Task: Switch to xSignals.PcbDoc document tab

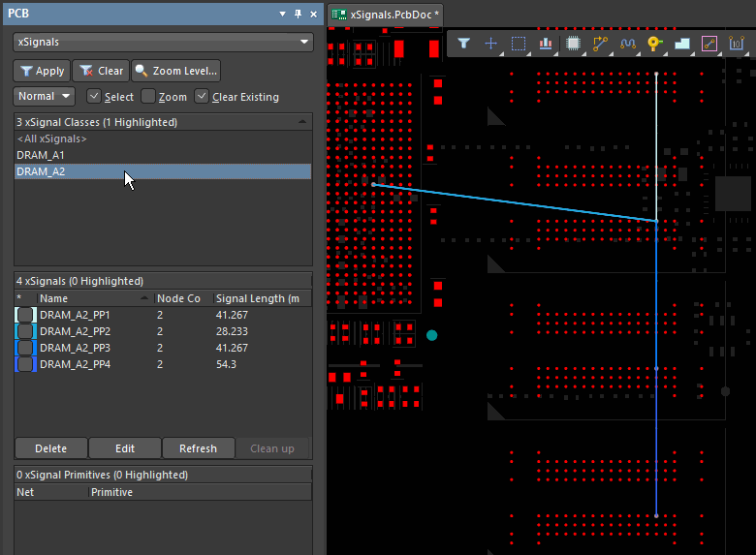Action: tap(386, 15)
